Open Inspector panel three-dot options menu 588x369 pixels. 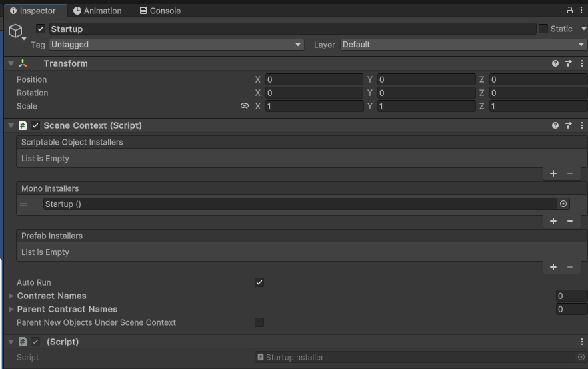[582, 11]
